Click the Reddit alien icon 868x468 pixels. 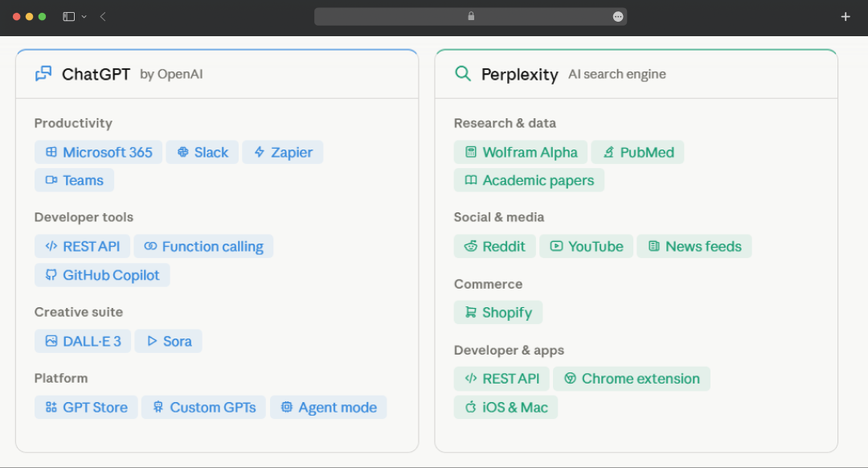click(x=470, y=246)
